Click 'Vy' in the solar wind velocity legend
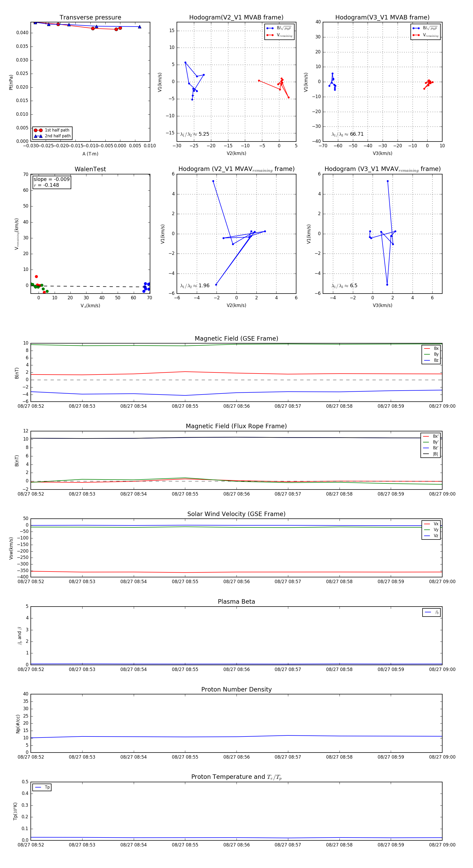Viewport: 473px width, 868px height. coord(436,530)
